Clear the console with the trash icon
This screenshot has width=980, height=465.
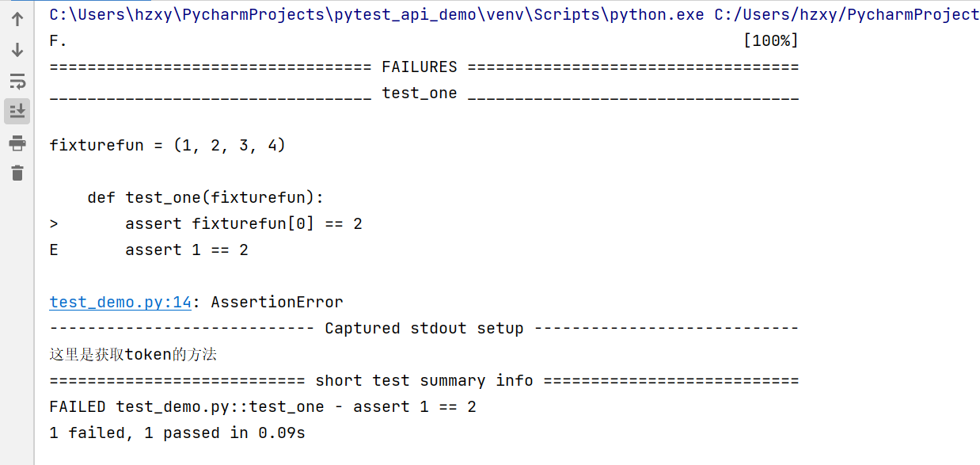coord(17,173)
